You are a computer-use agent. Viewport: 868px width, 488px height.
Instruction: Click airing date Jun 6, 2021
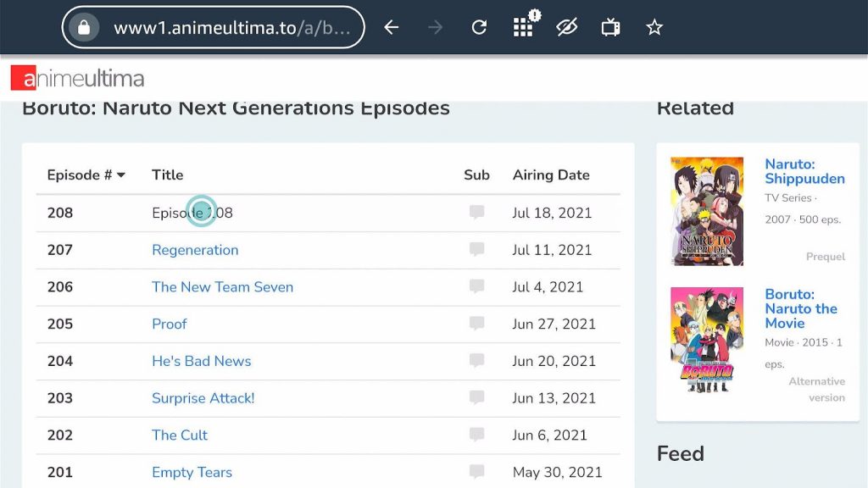coord(549,435)
